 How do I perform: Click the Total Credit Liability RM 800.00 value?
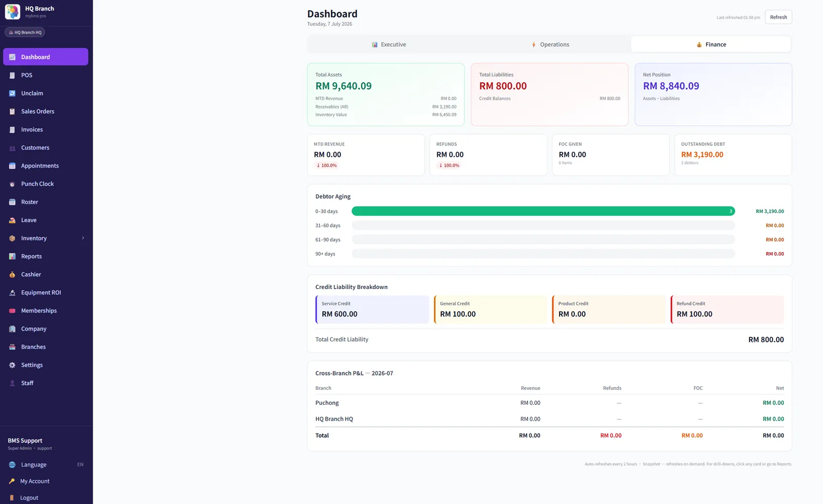(x=766, y=340)
